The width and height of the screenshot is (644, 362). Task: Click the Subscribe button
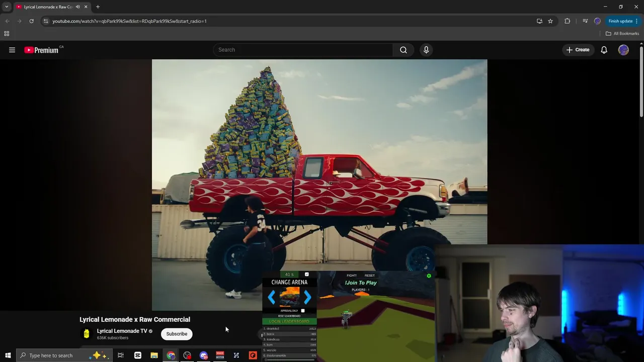tap(177, 334)
